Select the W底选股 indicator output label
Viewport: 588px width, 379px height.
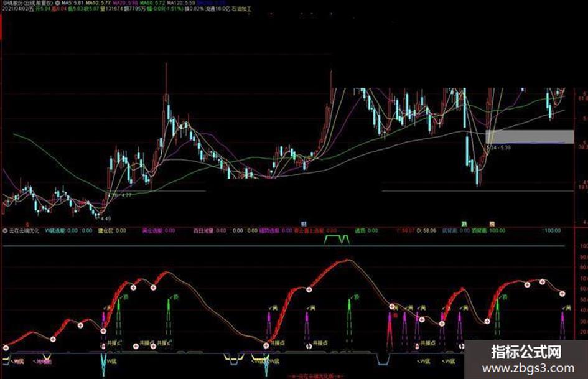[x=55, y=231]
